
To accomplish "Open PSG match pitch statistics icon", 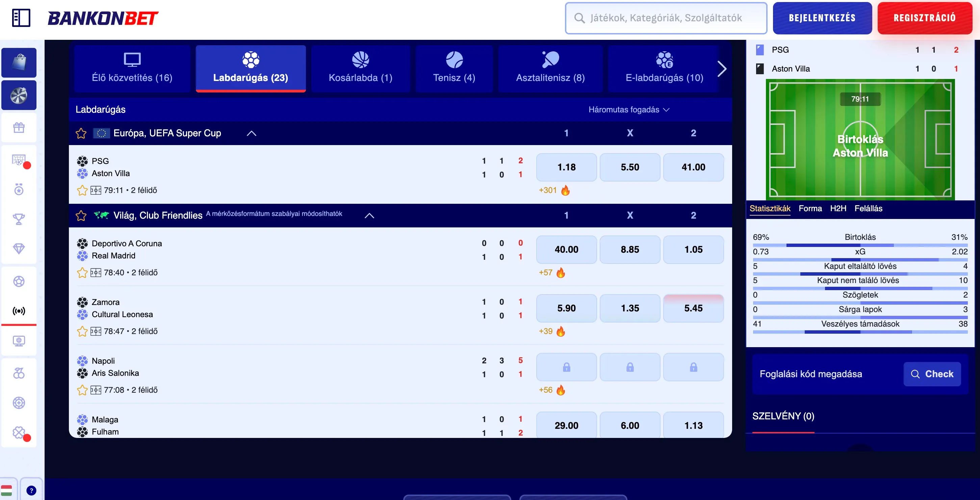I will pyautogui.click(x=96, y=190).
